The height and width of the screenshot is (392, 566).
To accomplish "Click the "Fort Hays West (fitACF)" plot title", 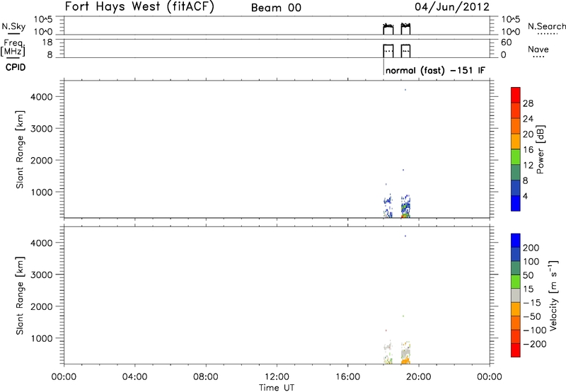I will point(139,7).
